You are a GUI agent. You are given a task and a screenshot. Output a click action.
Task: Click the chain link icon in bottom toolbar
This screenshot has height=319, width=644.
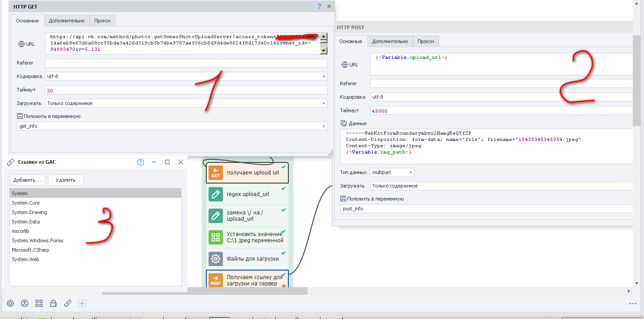[68, 303]
